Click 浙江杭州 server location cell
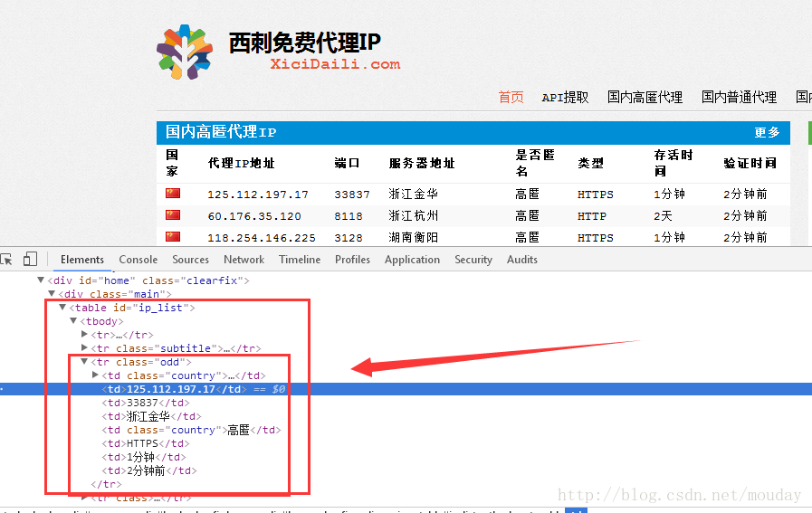Image resolution: width=812 pixels, height=513 pixels. pyautogui.click(x=414, y=215)
